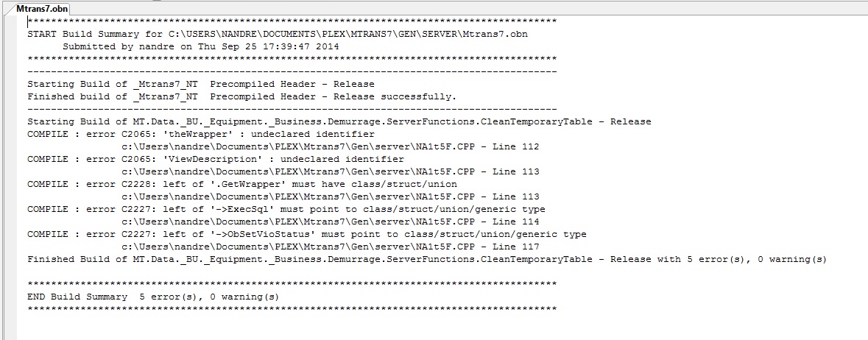Click the C2227 '->ExecSql' error line
The width and height of the screenshot is (868, 340).
286,209
